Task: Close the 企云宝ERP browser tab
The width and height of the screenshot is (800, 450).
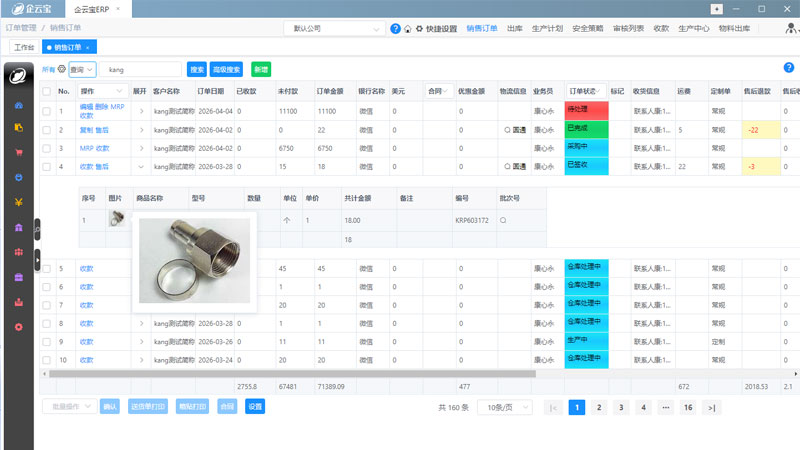Action: coord(118,9)
